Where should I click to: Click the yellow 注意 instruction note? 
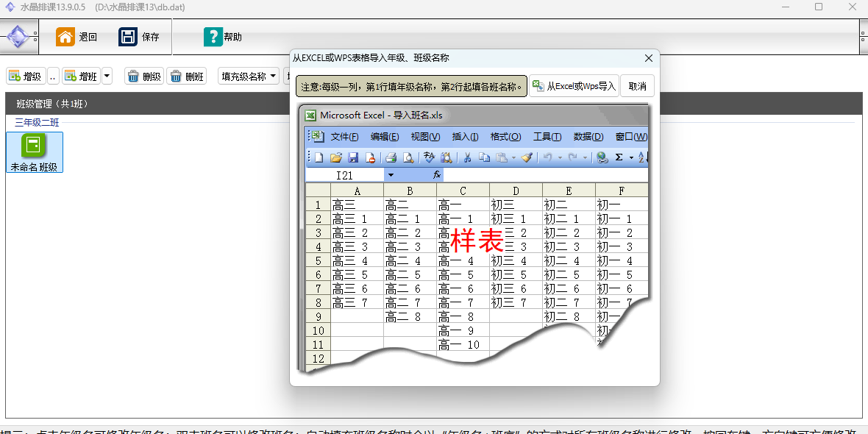click(411, 86)
